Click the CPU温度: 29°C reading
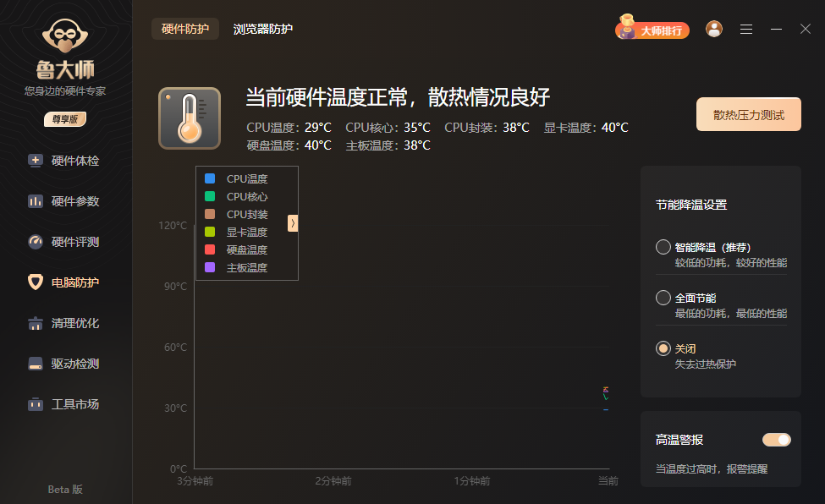 (289, 128)
